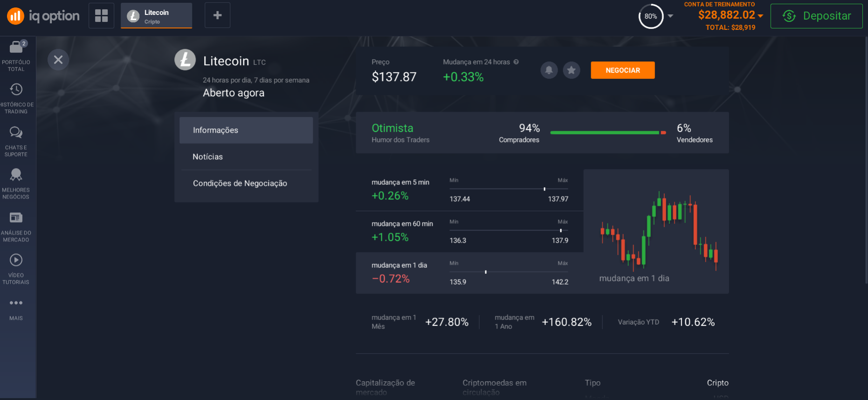
Task: Click the 94% Compradores value
Action: point(529,128)
